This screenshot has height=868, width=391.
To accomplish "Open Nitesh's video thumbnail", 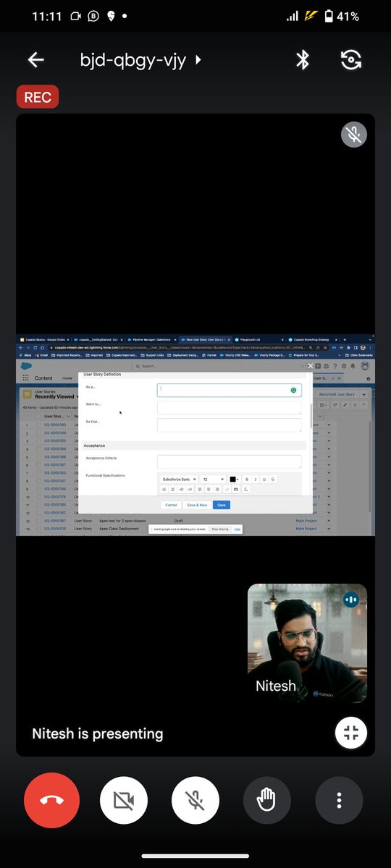I will [307, 643].
